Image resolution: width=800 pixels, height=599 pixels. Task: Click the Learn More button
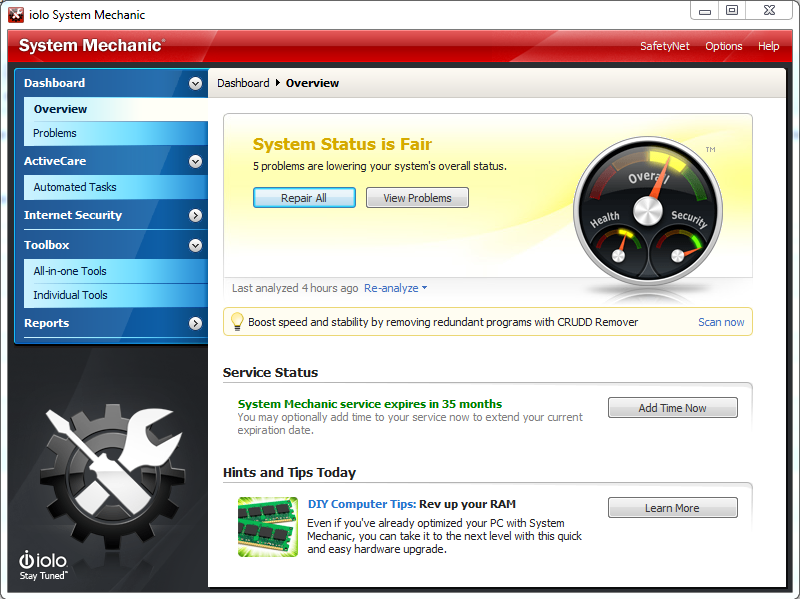(672, 508)
